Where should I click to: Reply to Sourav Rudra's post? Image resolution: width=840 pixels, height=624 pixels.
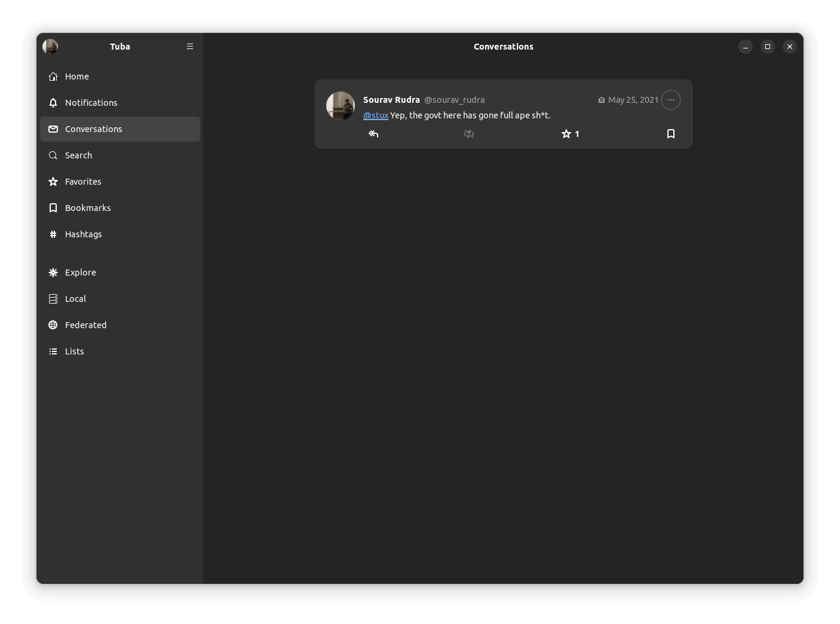coord(373,134)
